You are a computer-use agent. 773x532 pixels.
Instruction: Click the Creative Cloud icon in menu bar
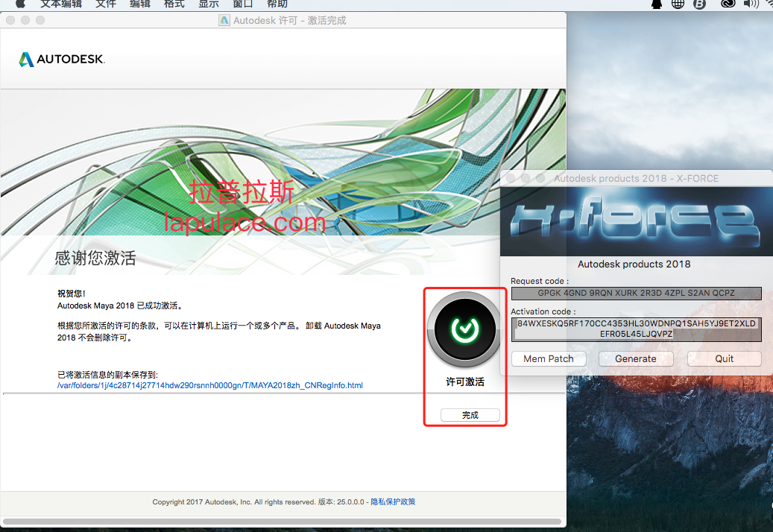click(x=728, y=4)
